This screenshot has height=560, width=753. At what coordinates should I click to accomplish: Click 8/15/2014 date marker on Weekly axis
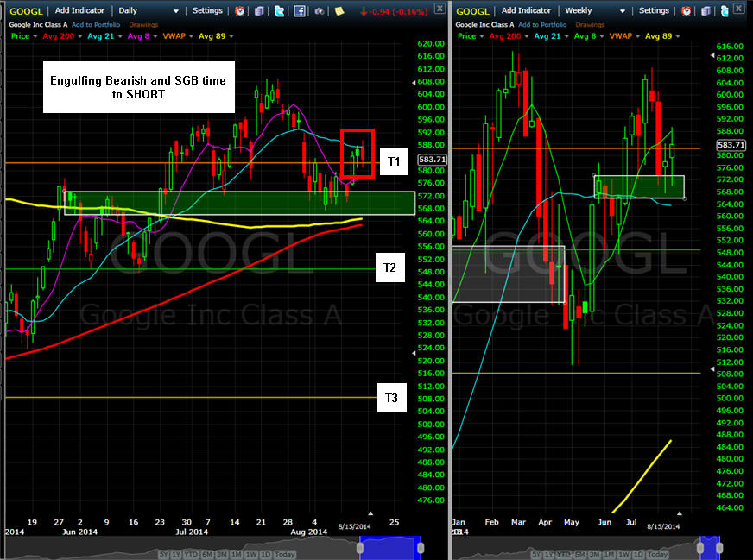click(663, 526)
